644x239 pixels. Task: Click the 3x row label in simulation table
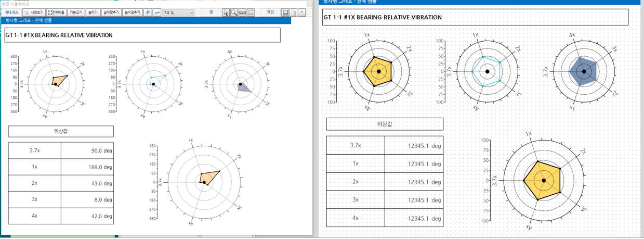(x=35, y=200)
